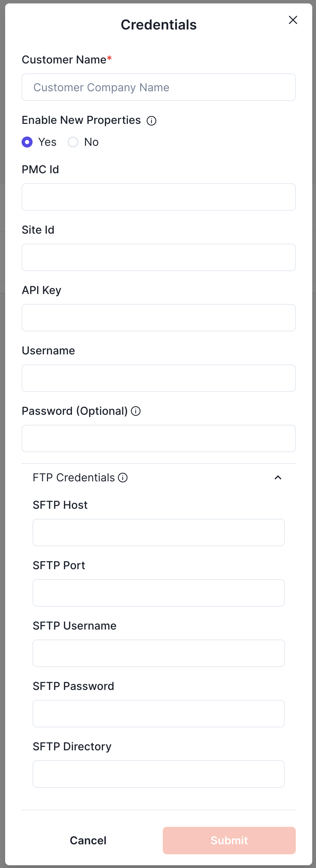Click the Username text box
This screenshot has height=868, width=316.
[158, 378]
